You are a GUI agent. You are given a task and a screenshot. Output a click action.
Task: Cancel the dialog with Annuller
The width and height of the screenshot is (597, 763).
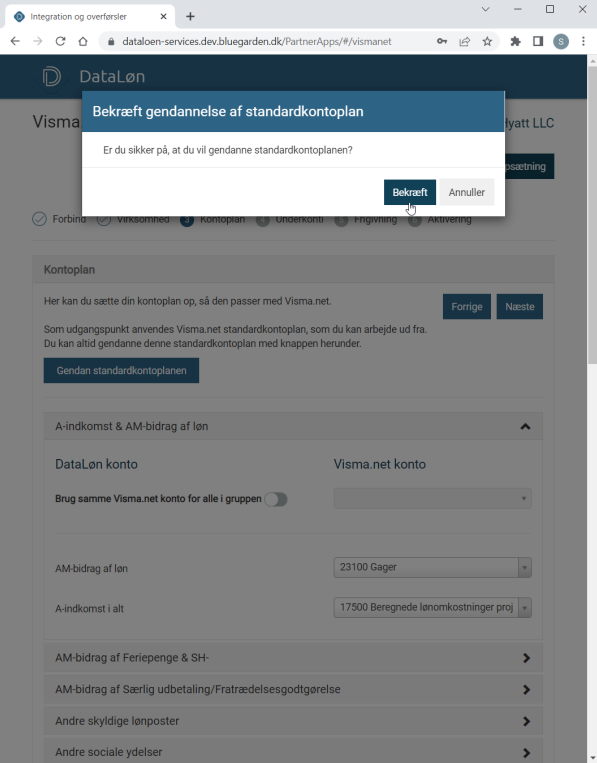[x=467, y=192]
